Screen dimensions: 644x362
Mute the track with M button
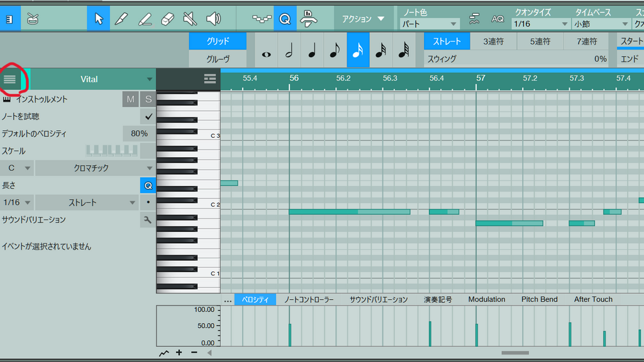(x=131, y=99)
